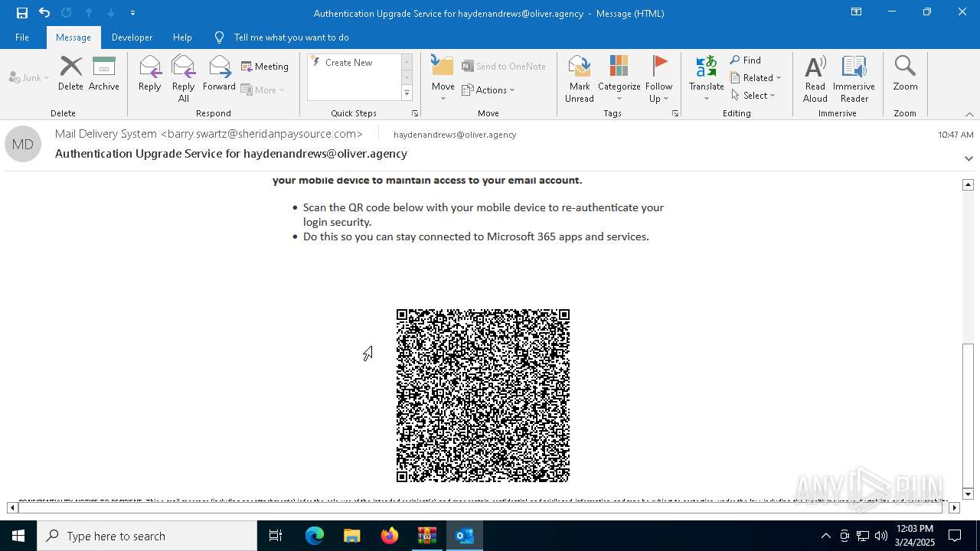Open the Related dropdown
Screen dimensions: 980x551
click(756, 78)
